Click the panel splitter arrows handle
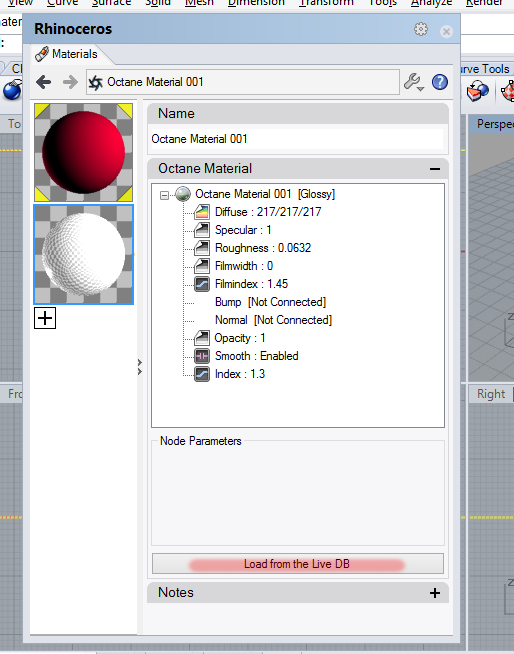This screenshot has height=654, width=514. tap(140, 367)
